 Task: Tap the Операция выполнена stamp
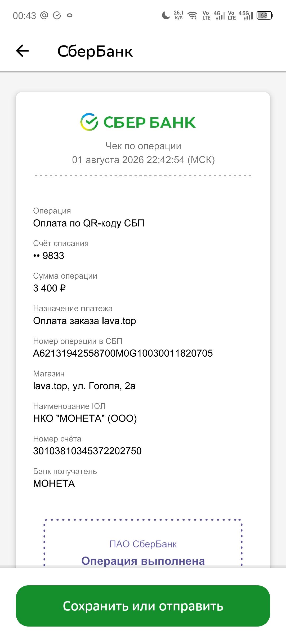coord(143,561)
